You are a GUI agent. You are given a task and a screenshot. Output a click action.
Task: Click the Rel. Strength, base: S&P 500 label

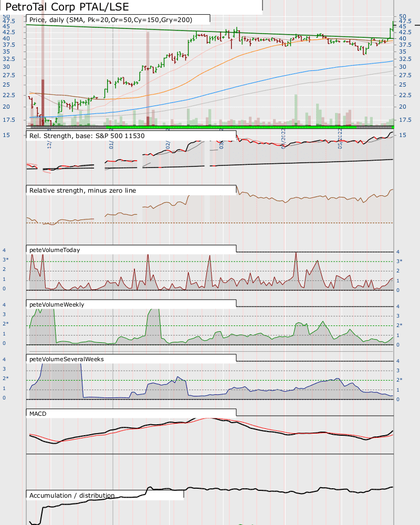click(87, 135)
